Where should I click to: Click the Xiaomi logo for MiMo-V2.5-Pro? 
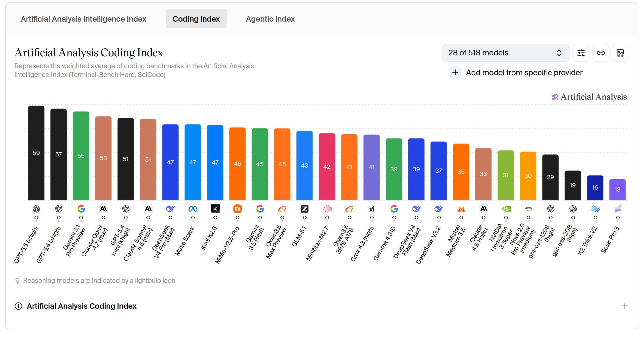(x=237, y=208)
